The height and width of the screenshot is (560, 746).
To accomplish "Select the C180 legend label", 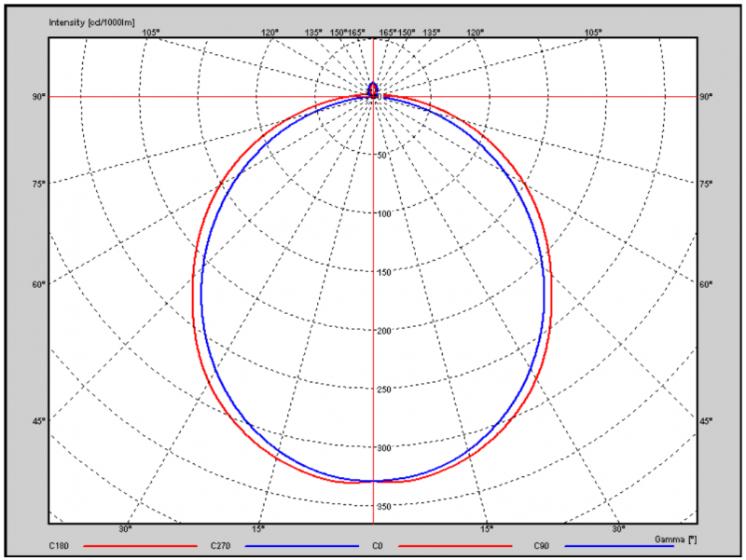I will (59, 546).
